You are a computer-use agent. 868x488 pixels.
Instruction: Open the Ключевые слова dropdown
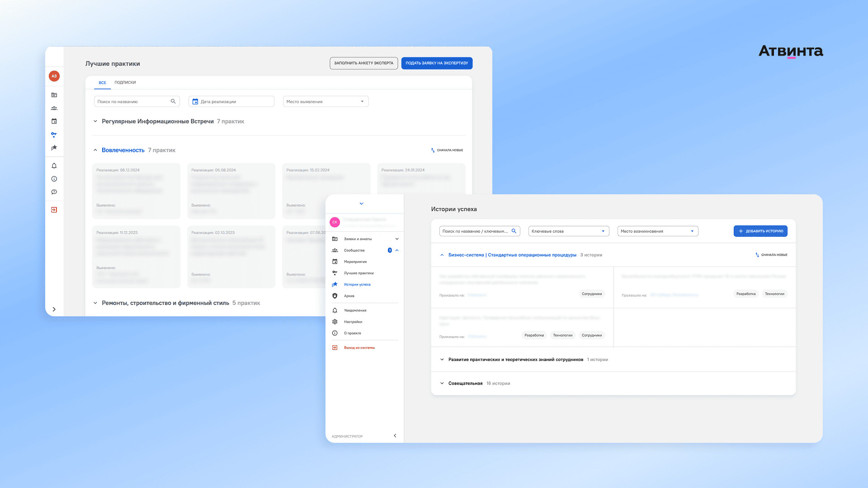568,231
